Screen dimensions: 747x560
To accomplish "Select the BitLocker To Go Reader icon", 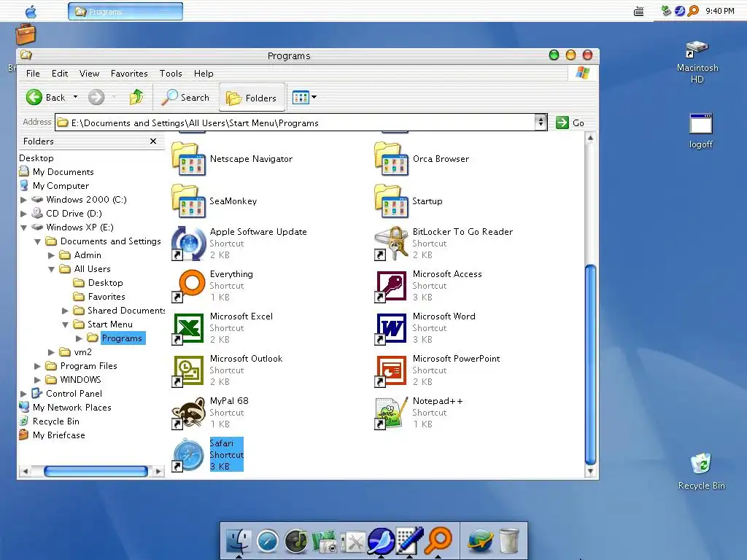I will point(392,244).
